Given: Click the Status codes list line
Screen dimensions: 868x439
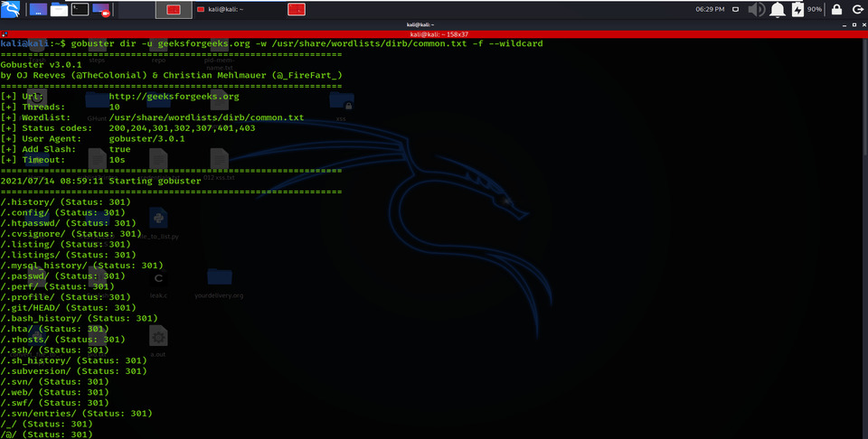Looking at the screenshot, I should pyautogui.click(x=127, y=128).
